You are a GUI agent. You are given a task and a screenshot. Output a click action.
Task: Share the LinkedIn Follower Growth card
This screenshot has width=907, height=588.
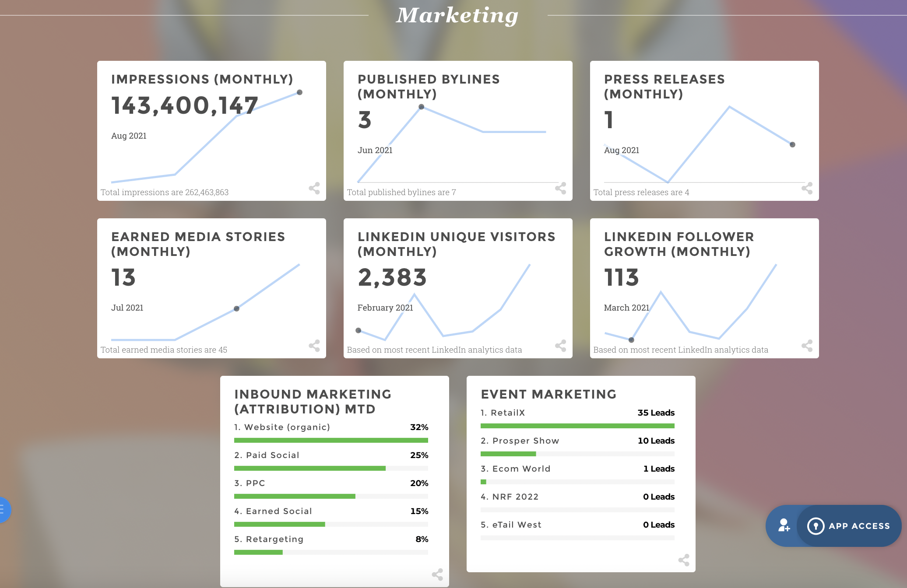[x=807, y=346]
